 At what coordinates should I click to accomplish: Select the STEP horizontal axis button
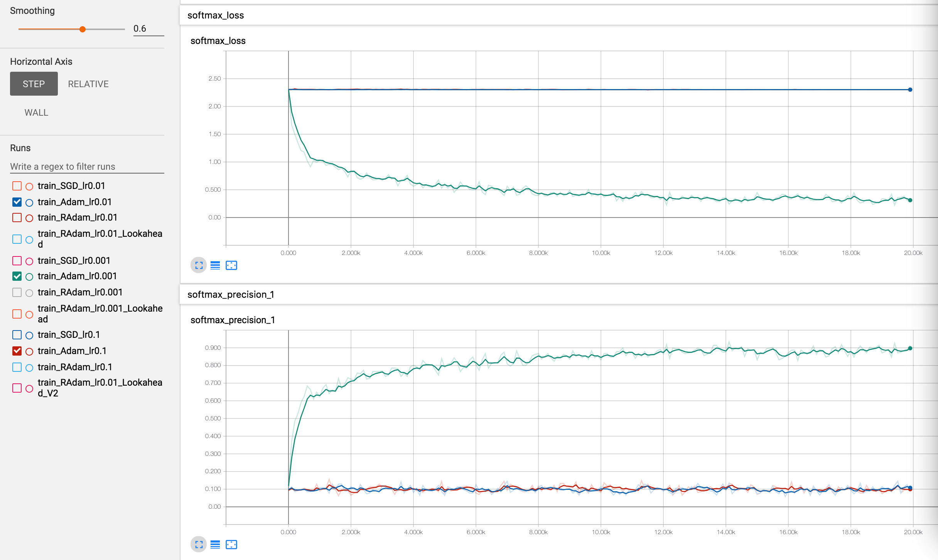[34, 84]
